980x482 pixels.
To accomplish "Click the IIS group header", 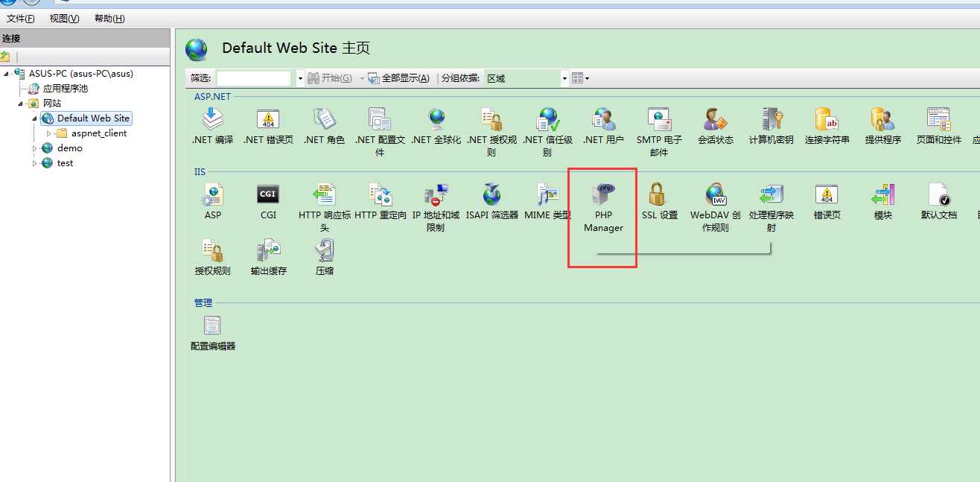I will coord(200,171).
